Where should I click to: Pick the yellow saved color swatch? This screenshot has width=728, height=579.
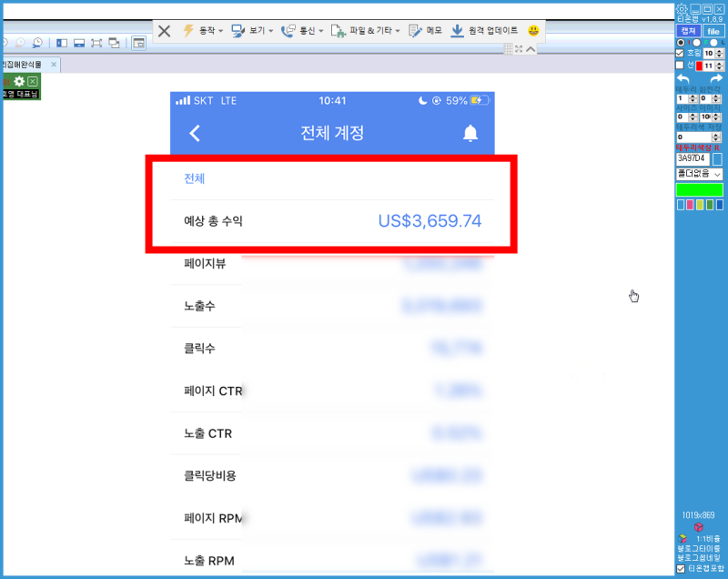[700, 205]
